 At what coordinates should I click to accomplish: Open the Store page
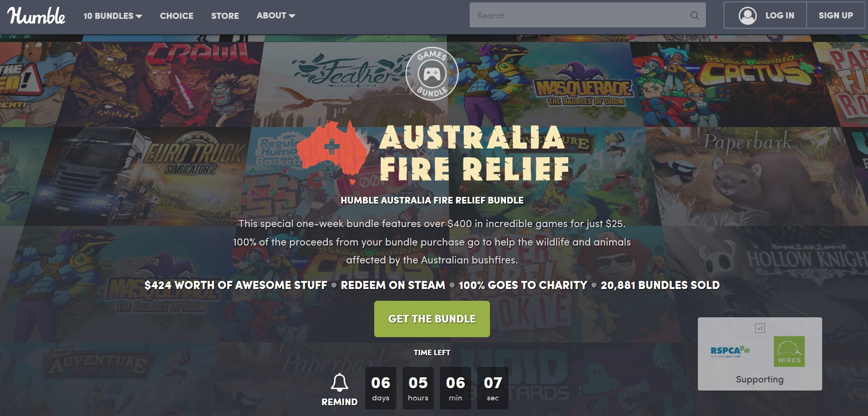pyautogui.click(x=225, y=16)
